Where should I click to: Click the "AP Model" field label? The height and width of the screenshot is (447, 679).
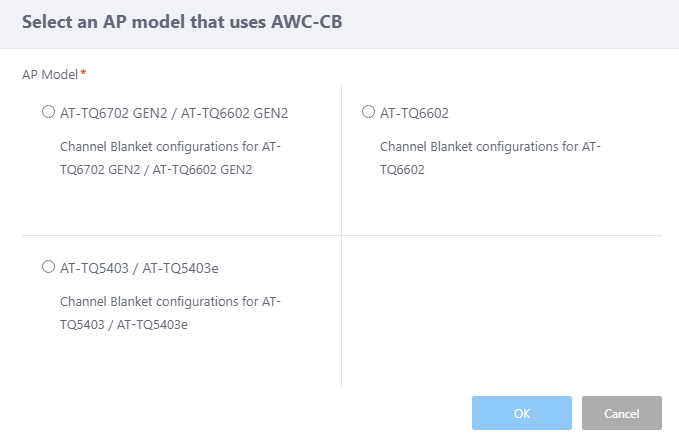(50, 74)
